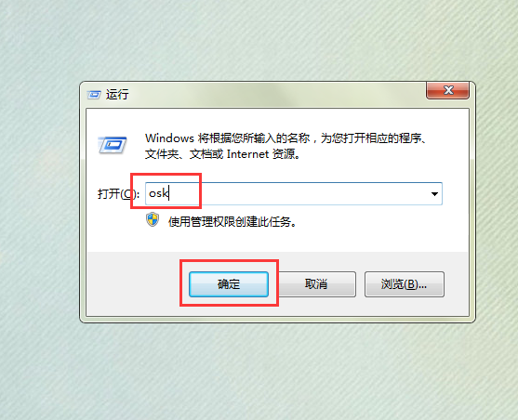
Task: Click the first description line starting with Windows
Action: [286, 138]
